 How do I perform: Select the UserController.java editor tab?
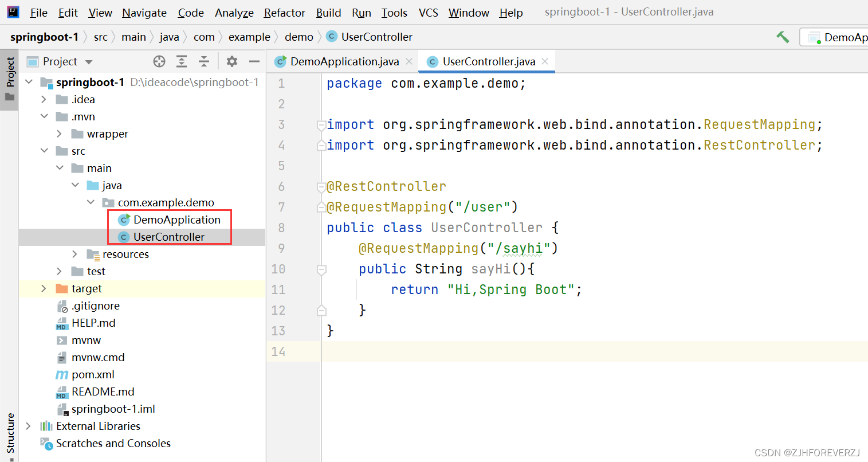(488, 61)
